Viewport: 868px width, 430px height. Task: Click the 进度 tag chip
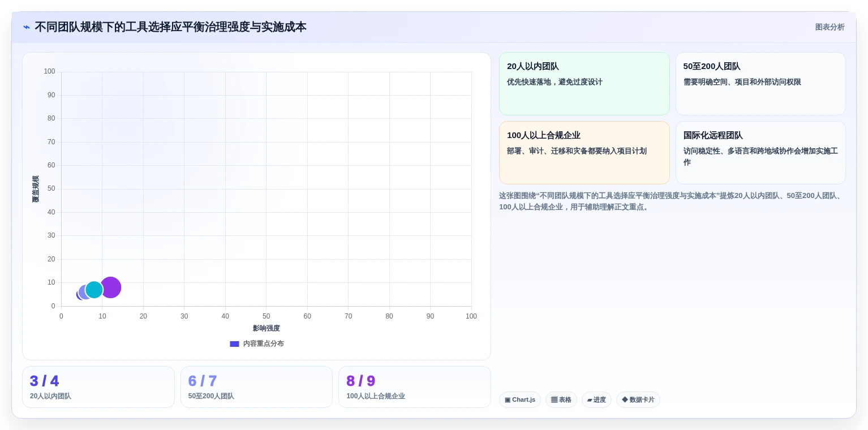coord(596,400)
